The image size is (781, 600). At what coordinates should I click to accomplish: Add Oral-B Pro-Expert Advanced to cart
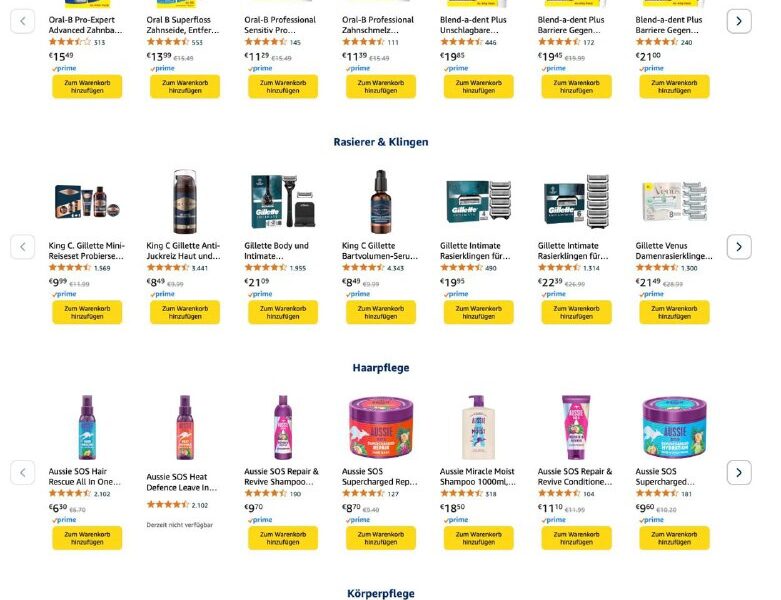pyautogui.click(x=87, y=87)
